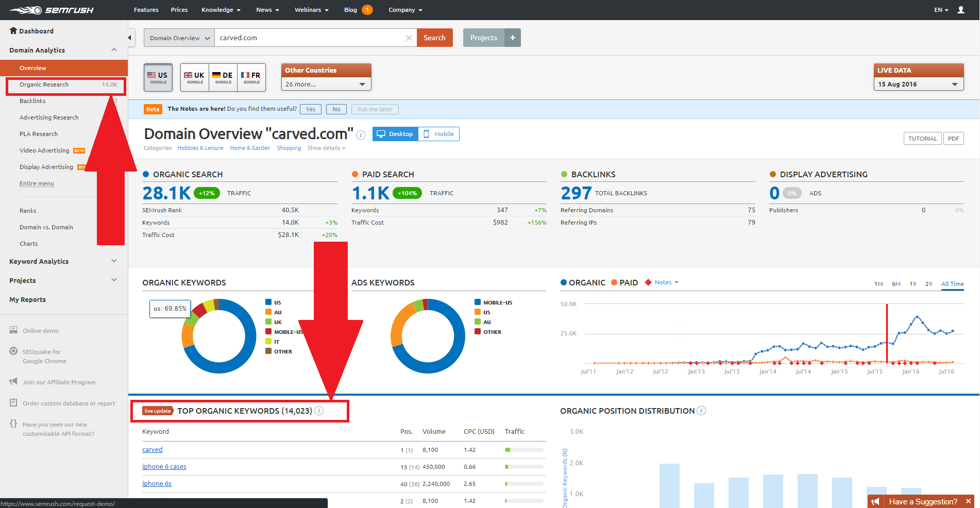Open Backlinks in the sidebar menu
Image resolution: width=980 pixels, height=508 pixels.
(x=32, y=101)
